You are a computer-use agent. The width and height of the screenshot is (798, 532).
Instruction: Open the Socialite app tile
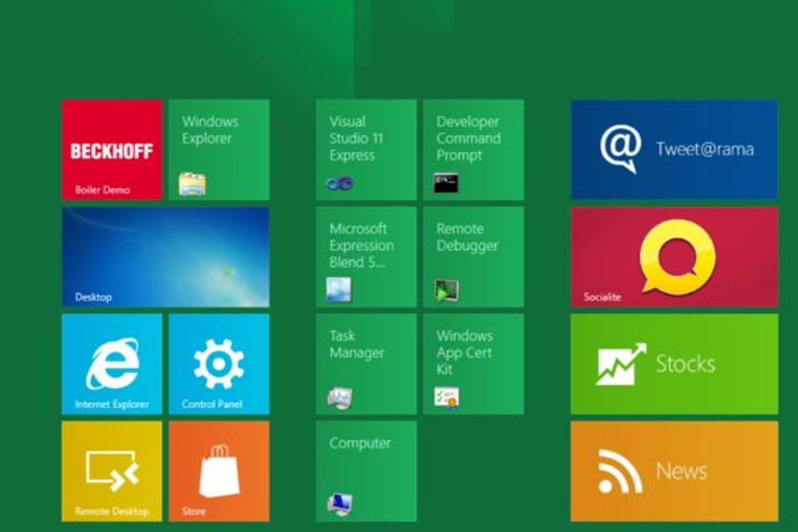[675, 257]
